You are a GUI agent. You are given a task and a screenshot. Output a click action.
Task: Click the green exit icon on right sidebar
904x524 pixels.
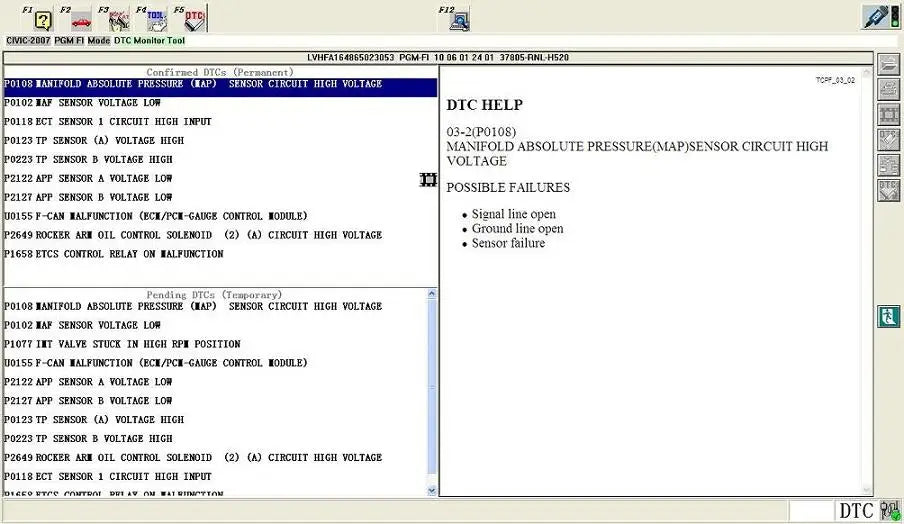pyautogui.click(x=888, y=317)
